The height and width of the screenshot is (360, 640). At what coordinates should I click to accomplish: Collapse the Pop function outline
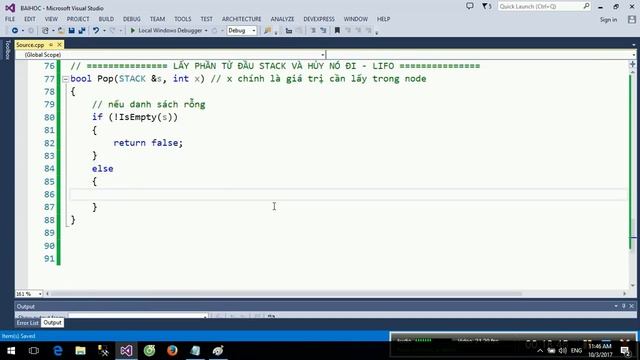pos(65,79)
